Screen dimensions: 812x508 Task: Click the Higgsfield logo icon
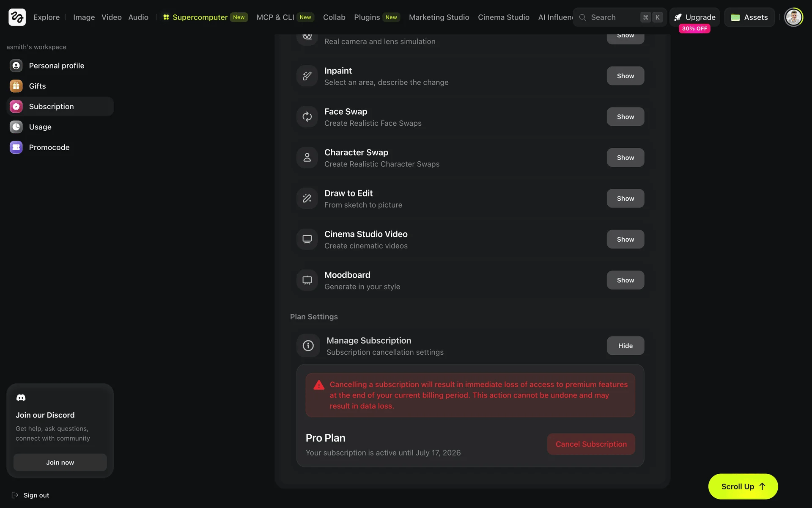click(17, 17)
